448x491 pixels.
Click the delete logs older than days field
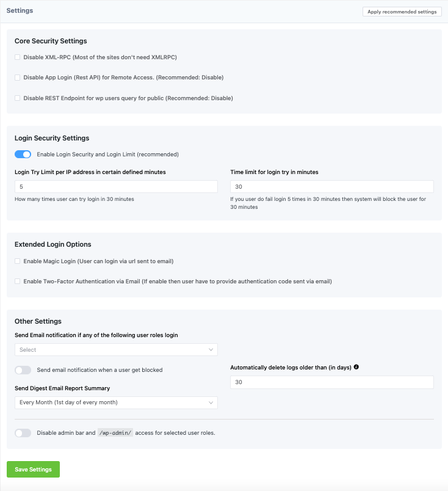click(332, 382)
